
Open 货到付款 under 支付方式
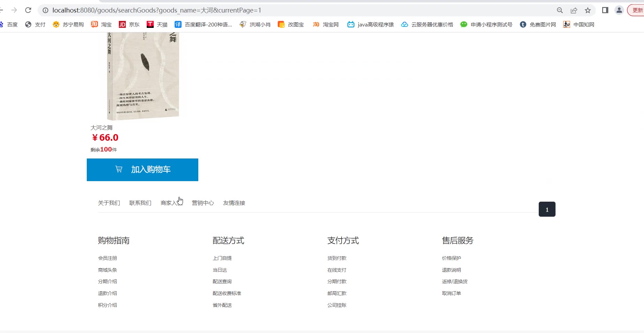point(337,258)
